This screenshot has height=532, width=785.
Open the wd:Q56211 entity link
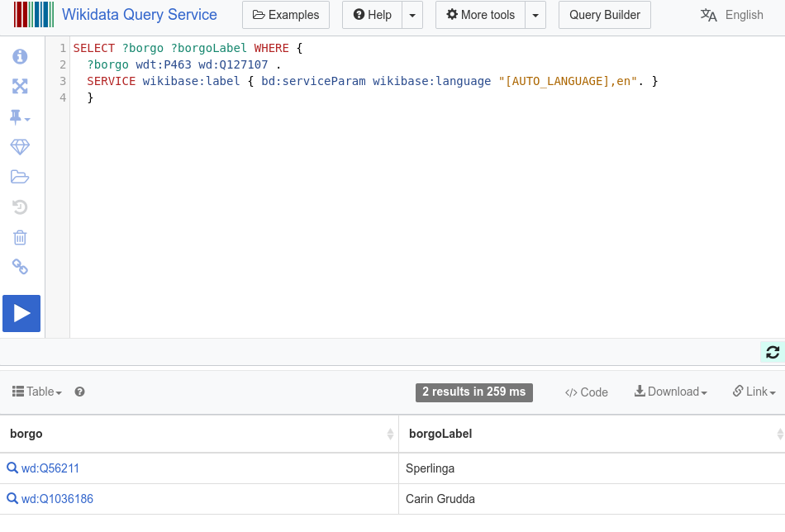click(x=50, y=468)
